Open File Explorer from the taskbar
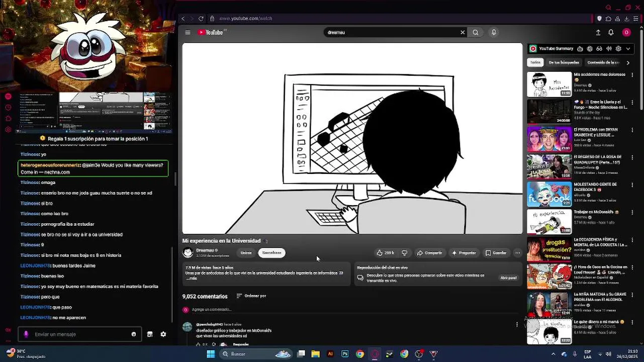The width and height of the screenshot is (644, 362). (x=316, y=354)
